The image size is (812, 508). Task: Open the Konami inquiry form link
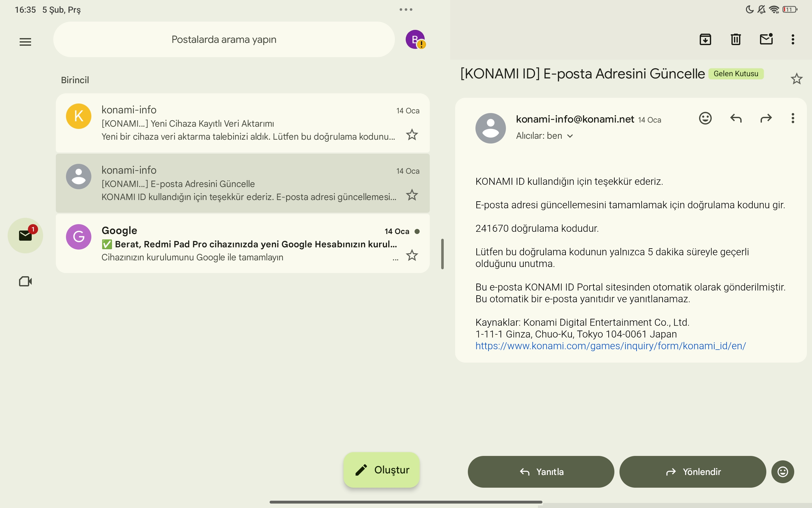[610, 346]
